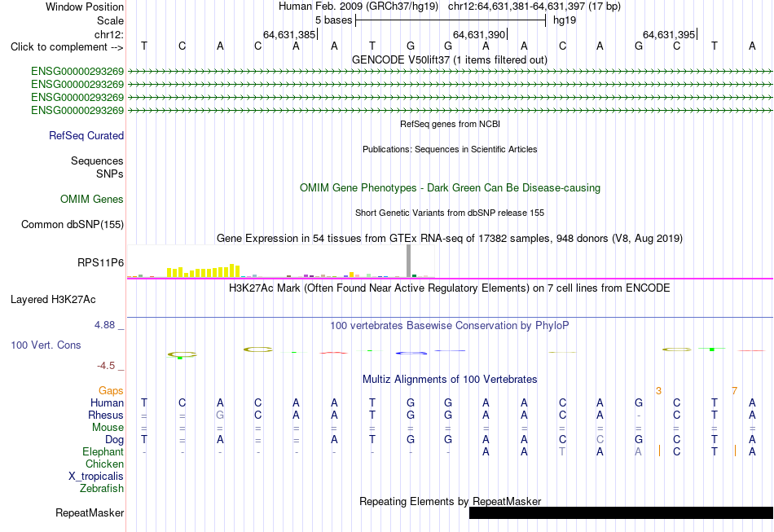The width and height of the screenshot is (774, 532).
Task: Click 'Publications: Sequences in Scientific Articles' title
Action: coord(450,149)
